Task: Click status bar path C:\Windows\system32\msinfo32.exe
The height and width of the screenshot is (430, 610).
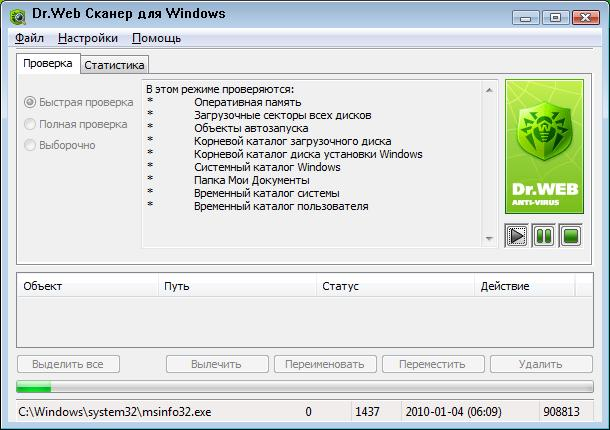Action: pos(115,412)
